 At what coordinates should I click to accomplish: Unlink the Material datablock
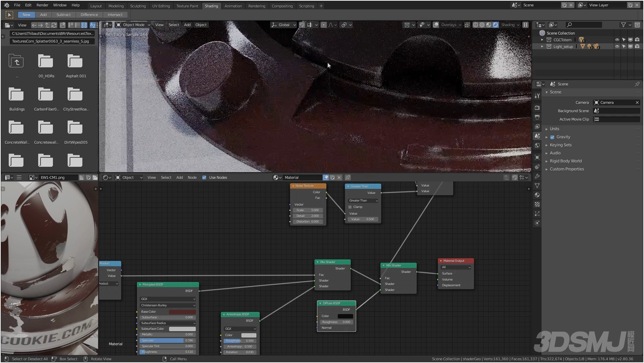click(x=339, y=177)
